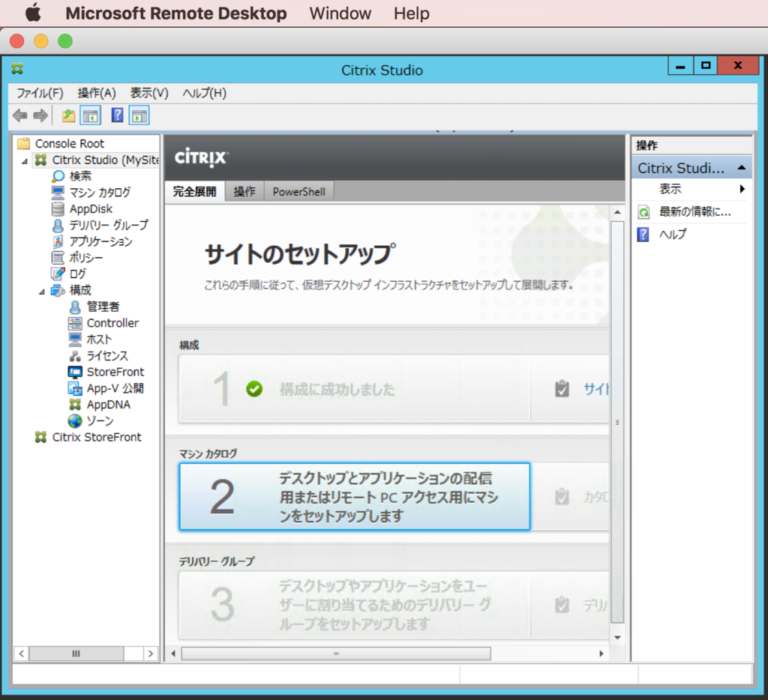The height and width of the screenshot is (700, 768).
Task: Collapse the Citrix Studio (MySite) tree node
Action: (x=25, y=161)
